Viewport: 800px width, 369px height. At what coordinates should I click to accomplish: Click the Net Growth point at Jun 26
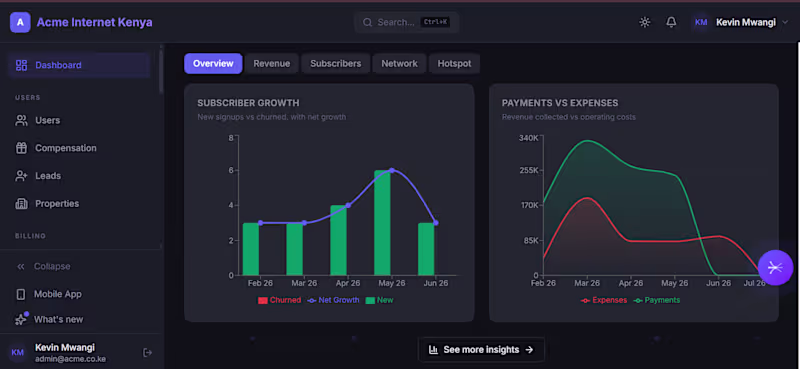[x=436, y=223]
